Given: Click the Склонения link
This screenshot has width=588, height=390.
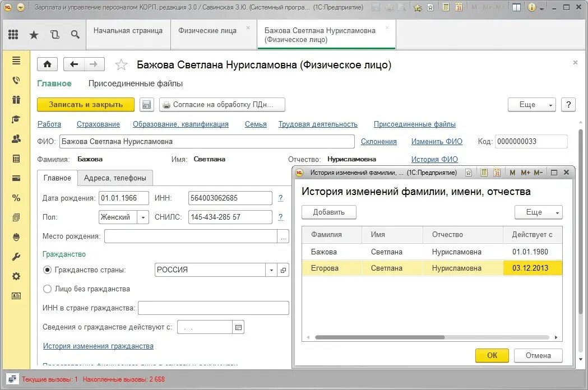Looking at the screenshot, I should pyautogui.click(x=379, y=141).
